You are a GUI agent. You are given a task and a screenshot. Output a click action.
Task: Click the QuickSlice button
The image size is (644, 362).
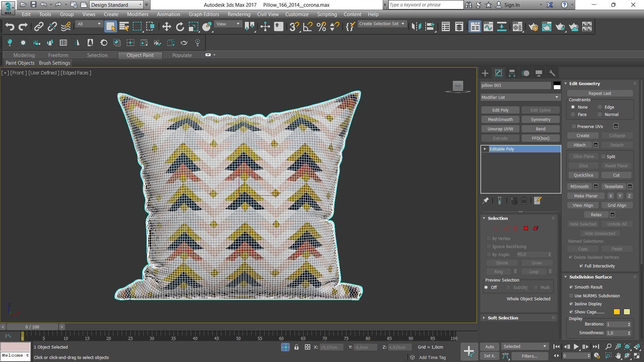(583, 175)
